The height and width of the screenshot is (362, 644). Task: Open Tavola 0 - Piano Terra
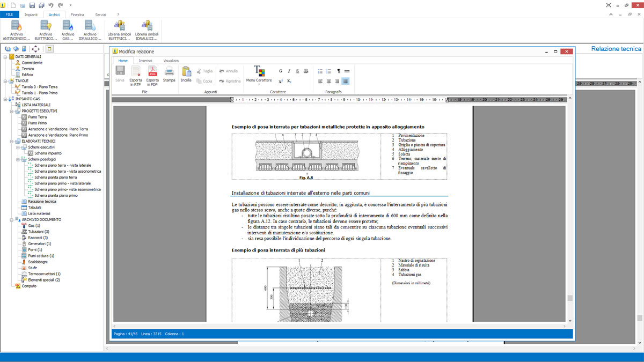(x=40, y=87)
